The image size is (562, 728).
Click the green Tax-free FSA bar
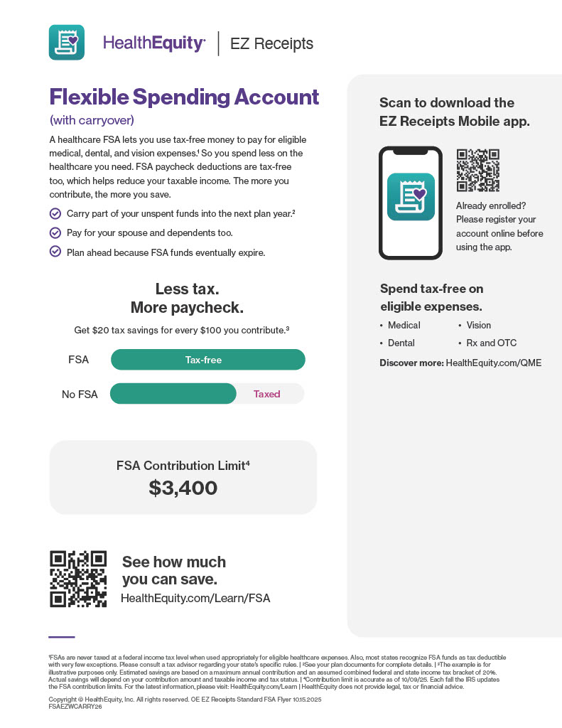(207, 360)
